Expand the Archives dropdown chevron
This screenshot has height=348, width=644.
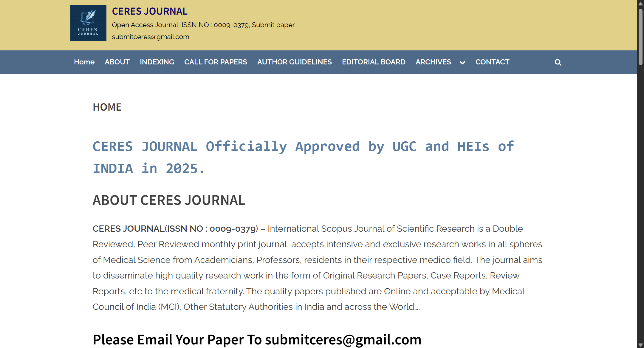(462, 63)
